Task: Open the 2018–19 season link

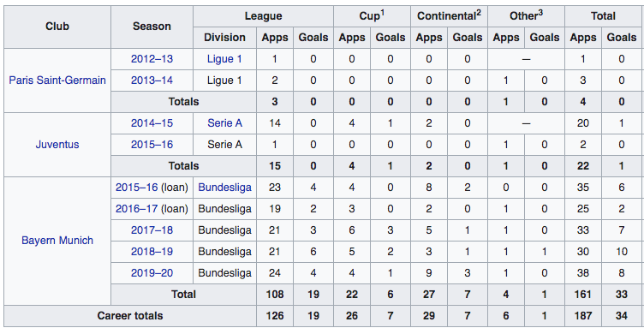Action: pyautogui.click(x=152, y=251)
